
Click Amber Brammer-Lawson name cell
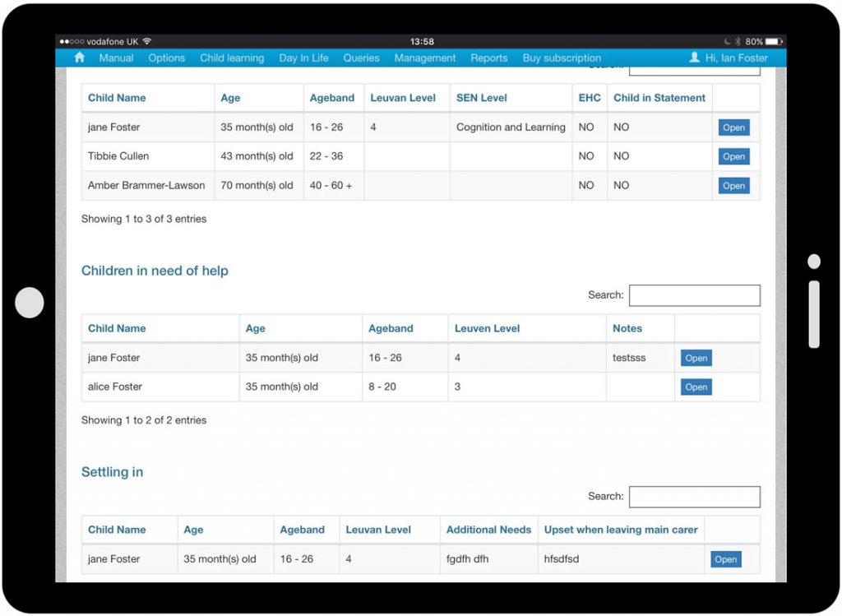click(148, 185)
